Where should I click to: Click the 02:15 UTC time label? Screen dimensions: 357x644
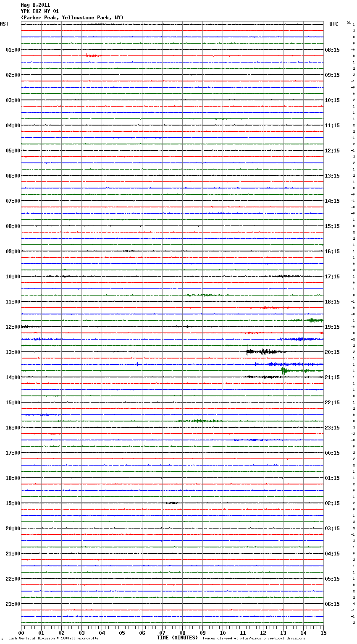point(332,503)
